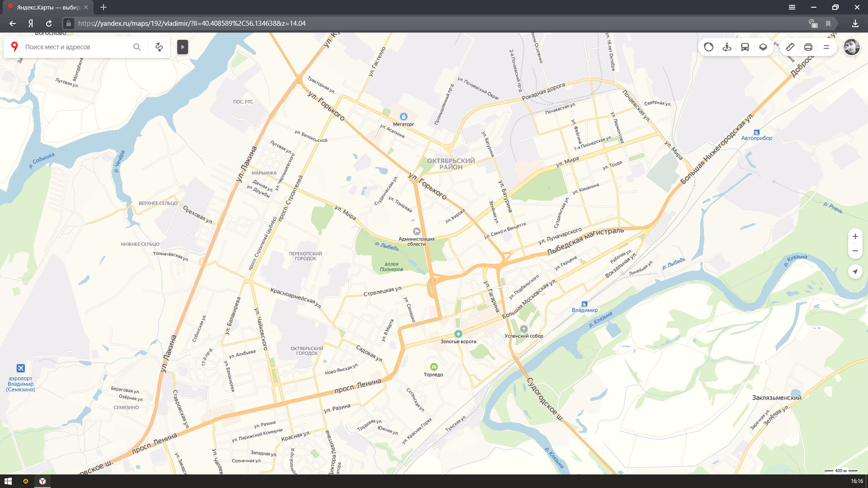868x488 pixels.
Task: Click the Windows Start button
Action: [8, 481]
